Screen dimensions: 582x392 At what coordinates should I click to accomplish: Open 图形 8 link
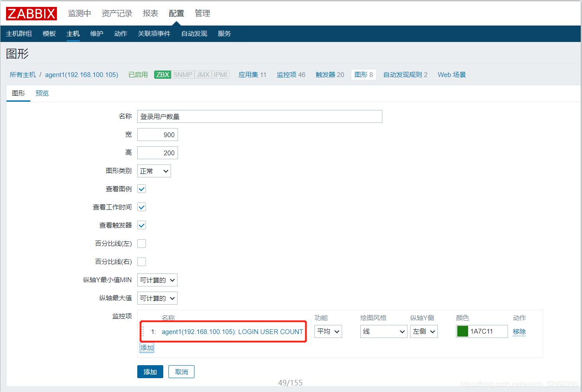click(x=364, y=75)
